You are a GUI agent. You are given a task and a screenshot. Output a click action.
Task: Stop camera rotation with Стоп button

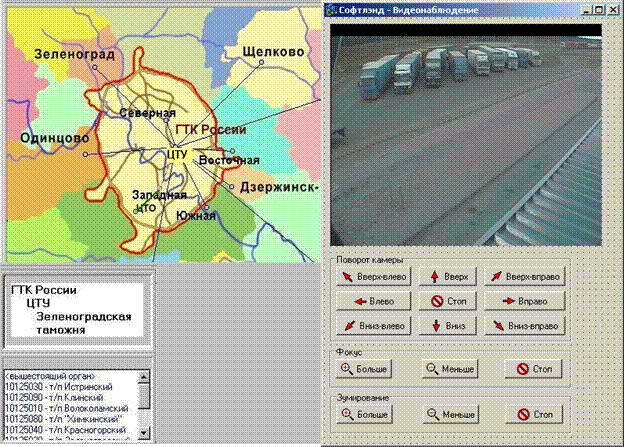tap(449, 300)
